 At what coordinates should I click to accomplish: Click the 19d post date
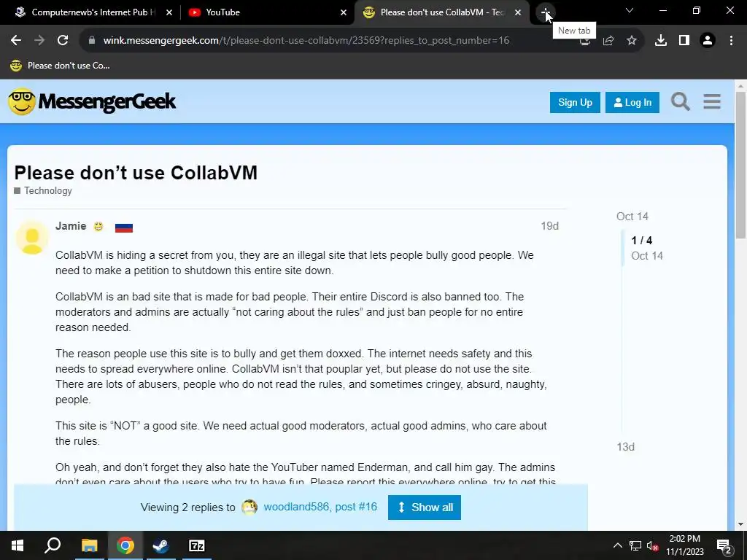pos(549,226)
